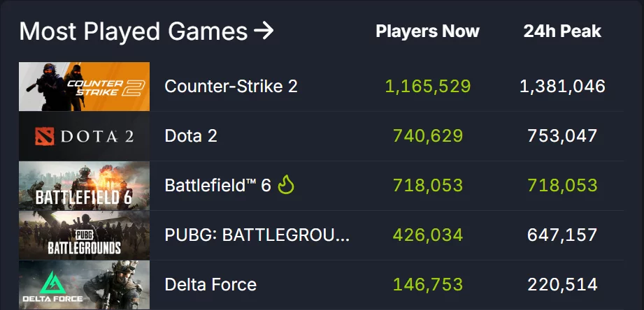Click Delta Force's 24h peak value 220,514
This screenshot has width=644, height=310.
click(562, 285)
